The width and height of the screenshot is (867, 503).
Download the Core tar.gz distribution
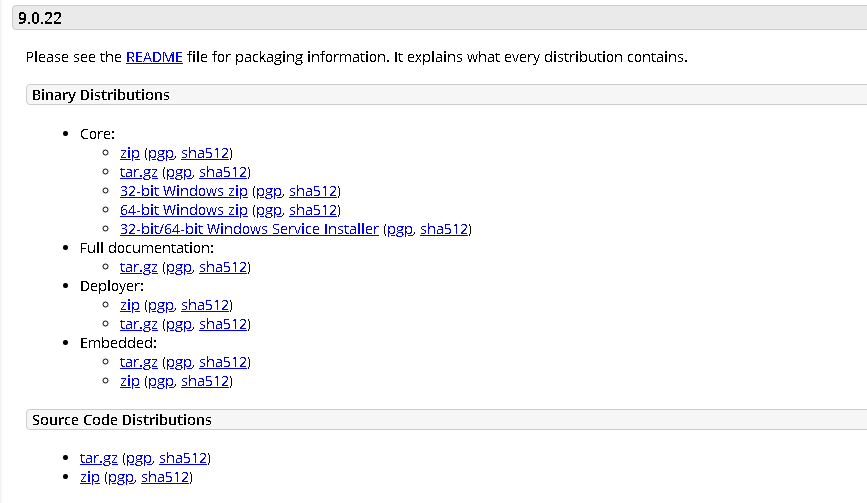(x=139, y=172)
